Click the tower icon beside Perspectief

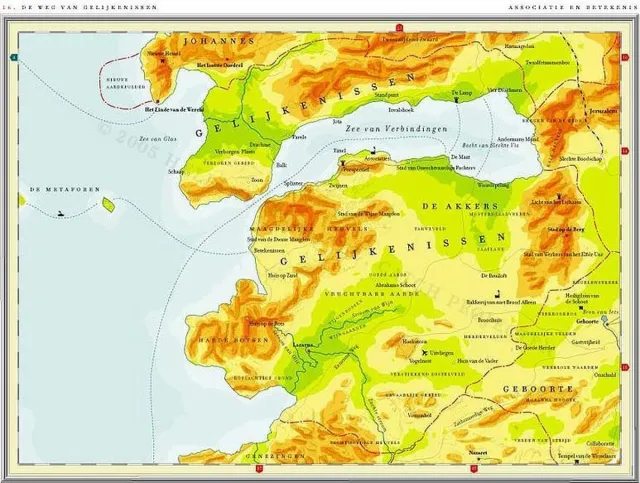pos(343,163)
